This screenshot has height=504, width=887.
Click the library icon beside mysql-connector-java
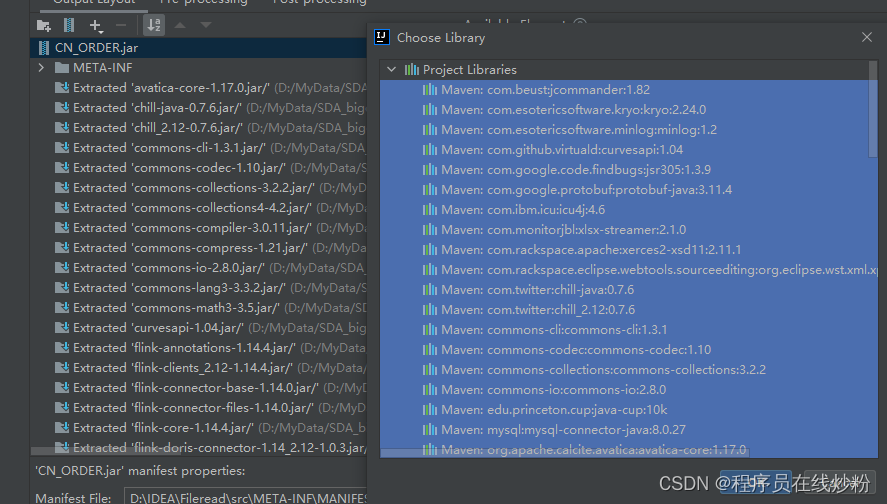point(430,429)
